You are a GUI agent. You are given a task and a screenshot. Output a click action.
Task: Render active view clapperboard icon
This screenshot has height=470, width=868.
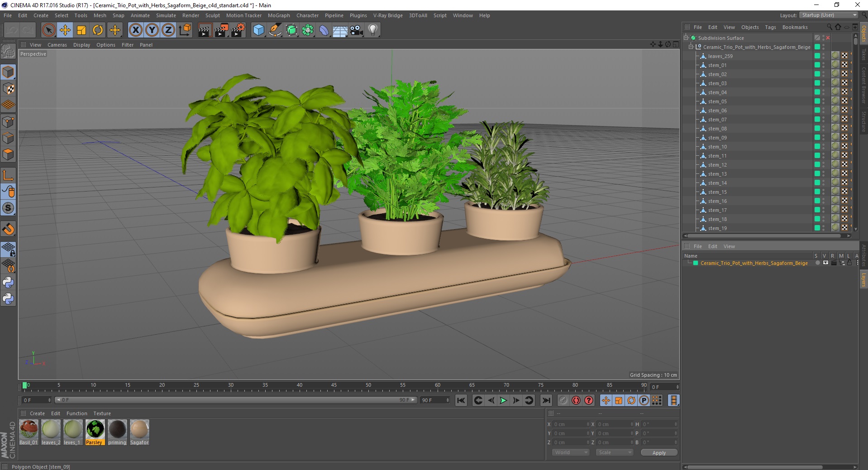(x=205, y=30)
